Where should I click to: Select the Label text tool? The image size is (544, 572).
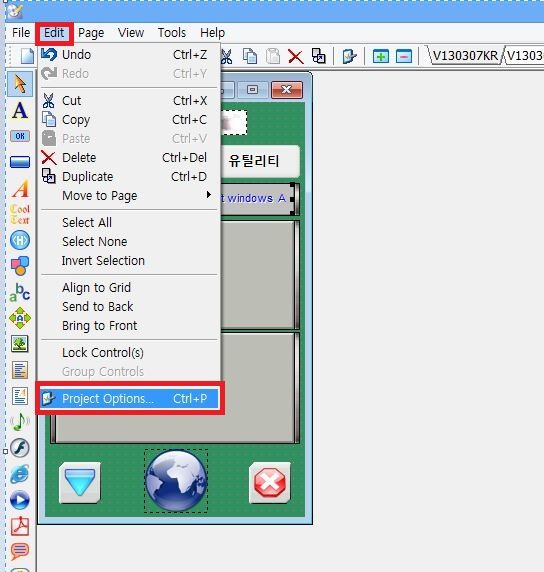(x=20, y=110)
